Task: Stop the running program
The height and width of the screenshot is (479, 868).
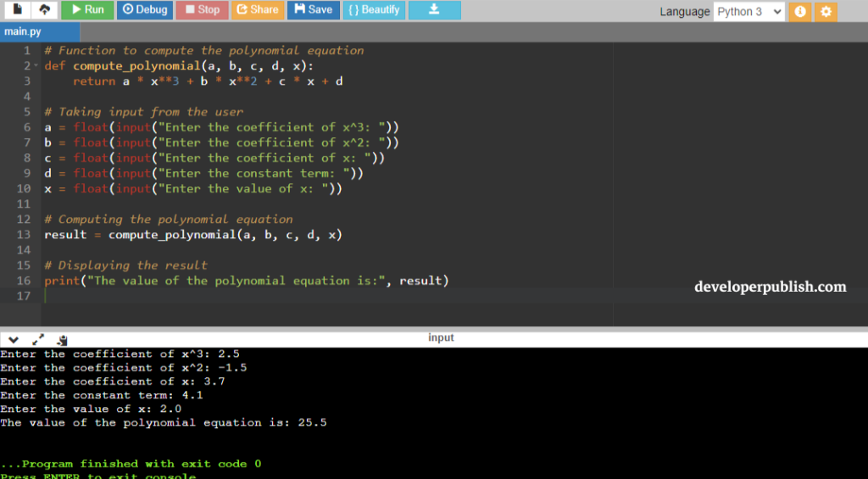Action: tap(202, 10)
